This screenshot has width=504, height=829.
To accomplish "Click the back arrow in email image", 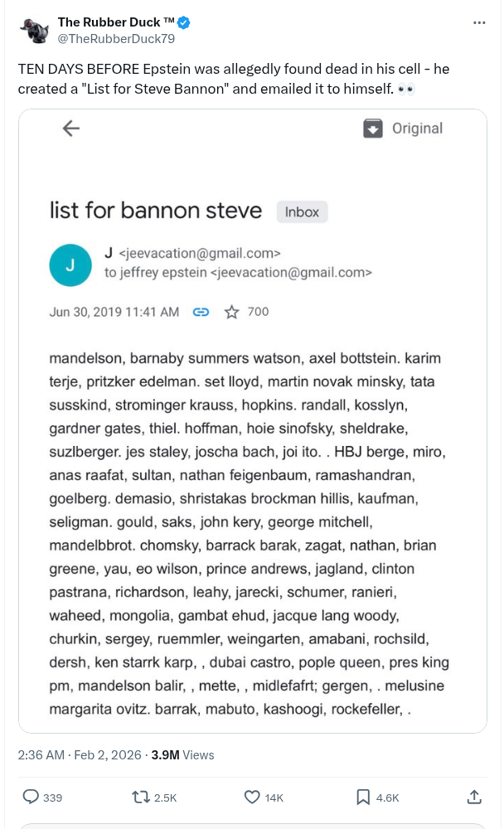I will 71,128.
